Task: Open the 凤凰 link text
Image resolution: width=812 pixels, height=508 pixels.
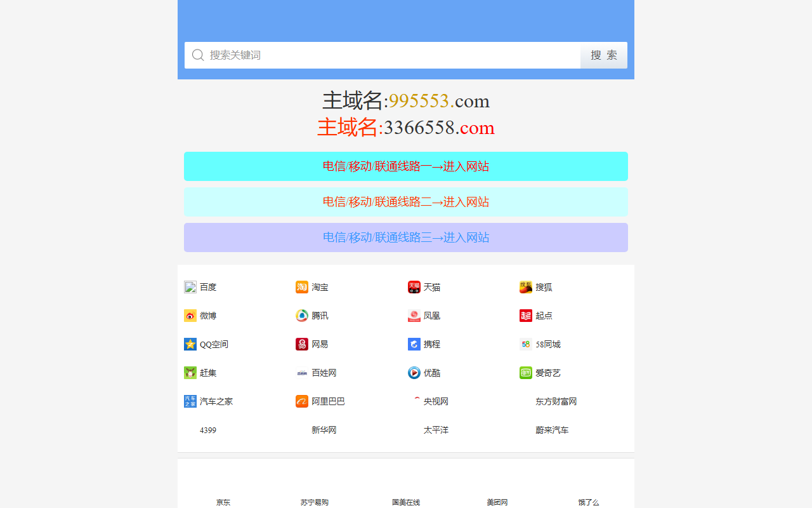Action: (x=432, y=316)
